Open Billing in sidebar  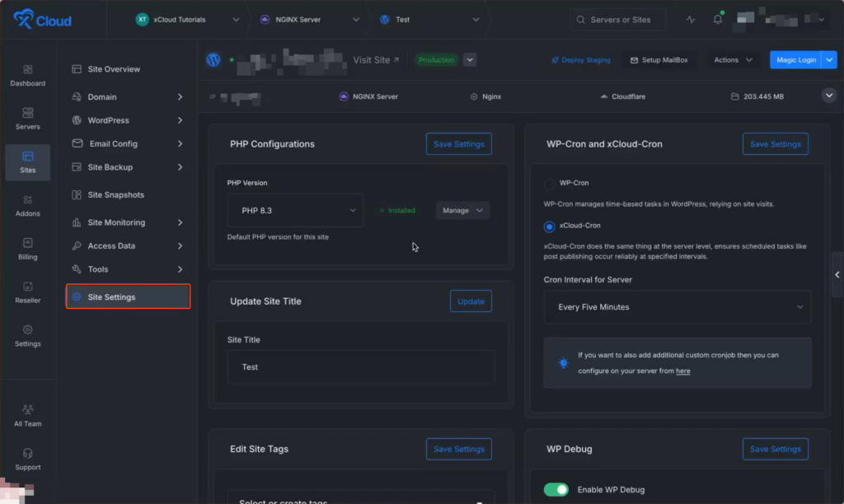[x=27, y=249]
